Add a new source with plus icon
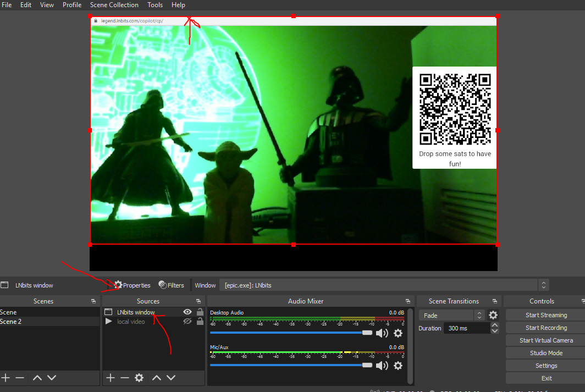 click(x=110, y=378)
